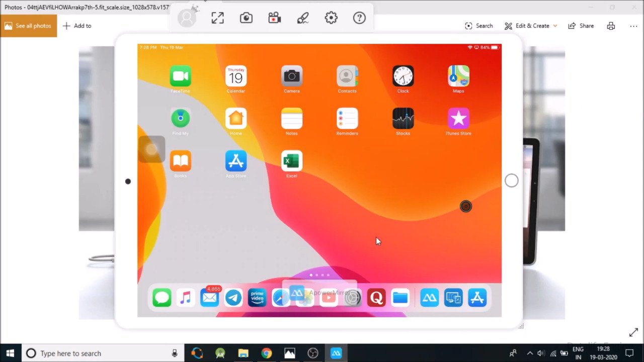644x362 pixels.
Task: Open Google Chrome from the taskbar
Action: (x=266, y=353)
